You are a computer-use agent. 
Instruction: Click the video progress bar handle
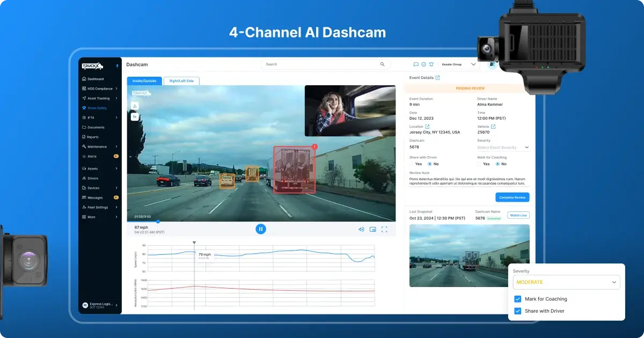click(x=158, y=221)
